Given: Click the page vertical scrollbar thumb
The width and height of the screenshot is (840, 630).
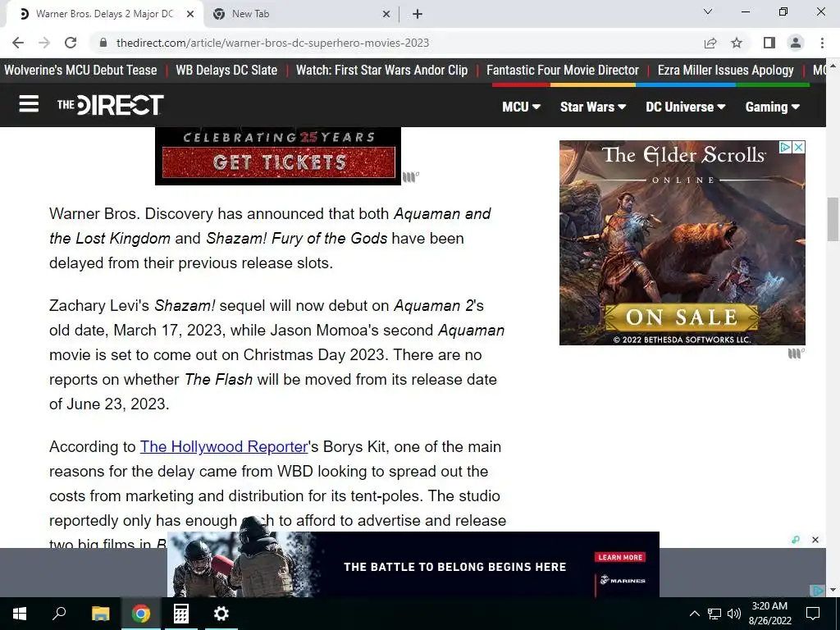Looking at the screenshot, I should 833,219.
